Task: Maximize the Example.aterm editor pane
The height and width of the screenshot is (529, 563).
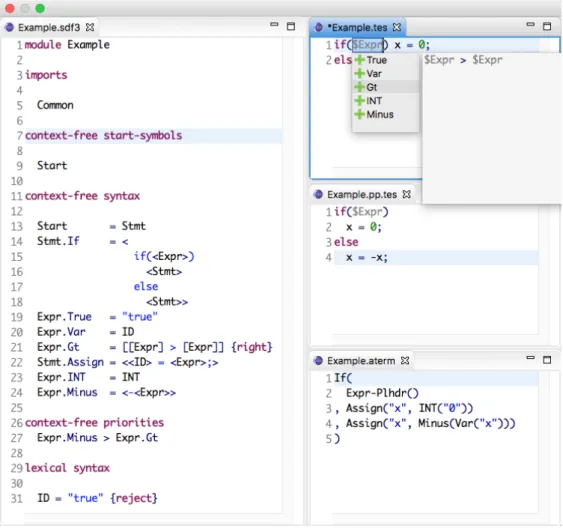Action: (547, 359)
